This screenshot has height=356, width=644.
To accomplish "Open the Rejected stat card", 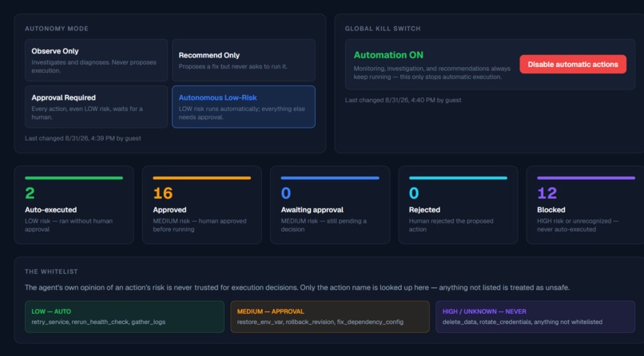I will coord(458,205).
